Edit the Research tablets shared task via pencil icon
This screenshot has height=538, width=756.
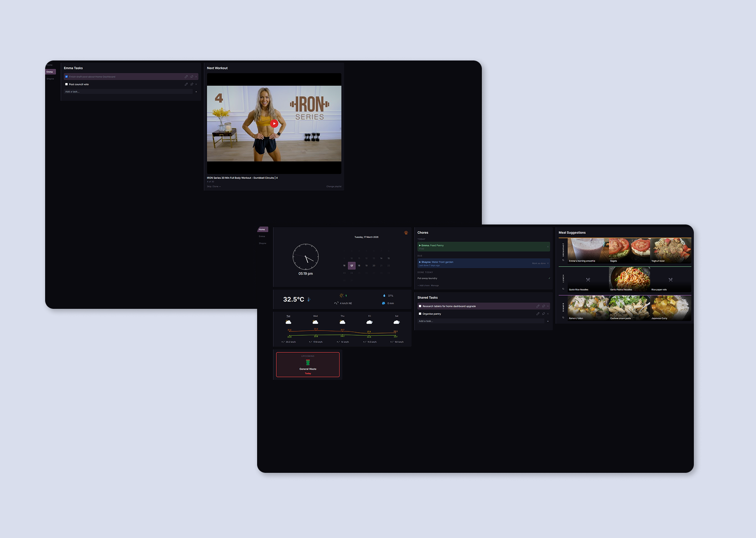pos(538,306)
